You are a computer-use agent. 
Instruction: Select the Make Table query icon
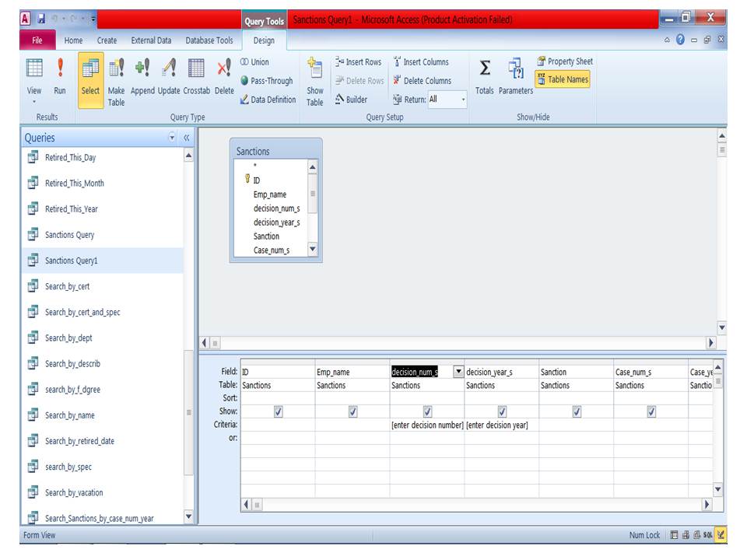[x=116, y=77]
